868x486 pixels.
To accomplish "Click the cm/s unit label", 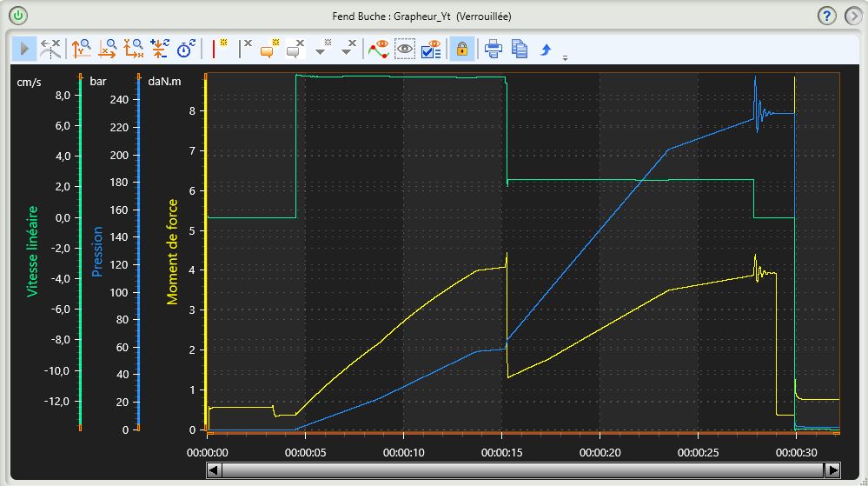I will click(x=29, y=82).
